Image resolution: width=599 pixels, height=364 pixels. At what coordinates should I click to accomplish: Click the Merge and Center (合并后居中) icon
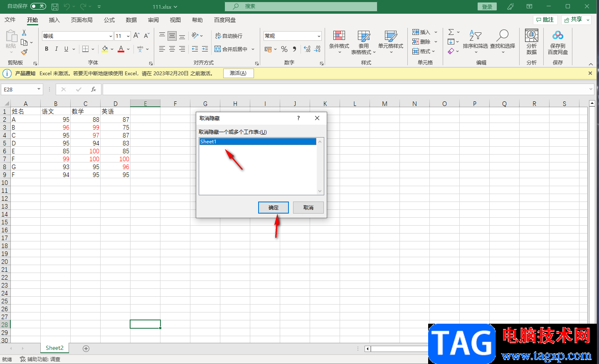[217, 49]
